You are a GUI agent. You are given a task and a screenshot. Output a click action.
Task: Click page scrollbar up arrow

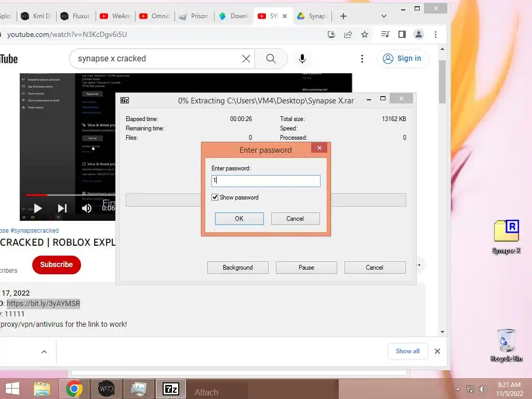(x=442, y=49)
